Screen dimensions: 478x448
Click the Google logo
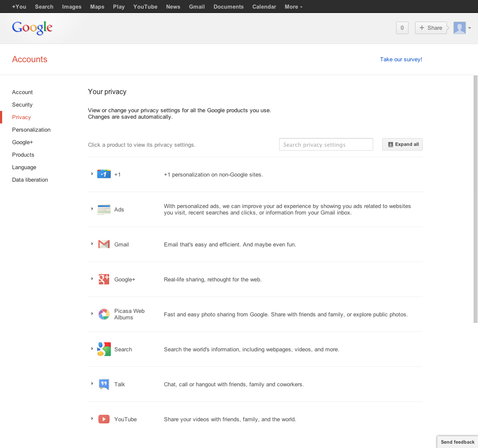click(x=32, y=28)
